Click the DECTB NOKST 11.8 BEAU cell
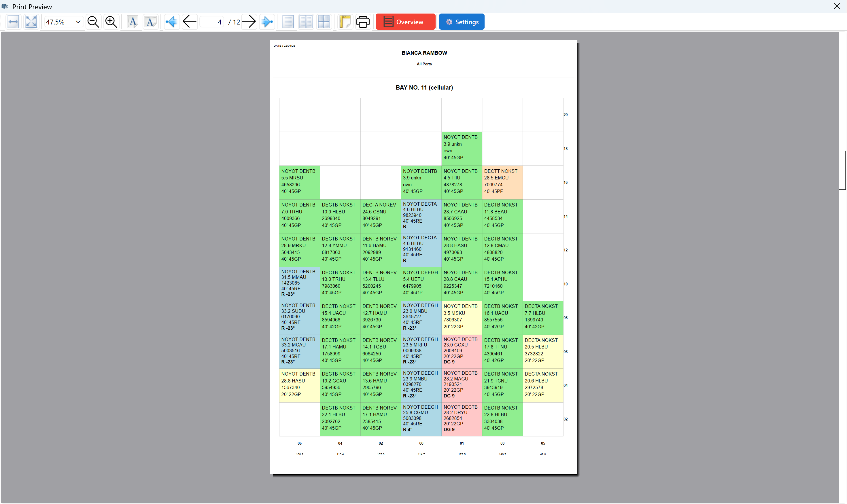Image resolution: width=847 pixels, height=504 pixels. (x=502, y=216)
